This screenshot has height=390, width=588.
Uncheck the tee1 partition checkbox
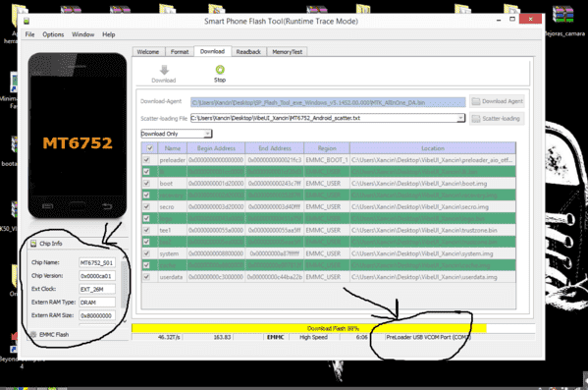coord(146,230)
